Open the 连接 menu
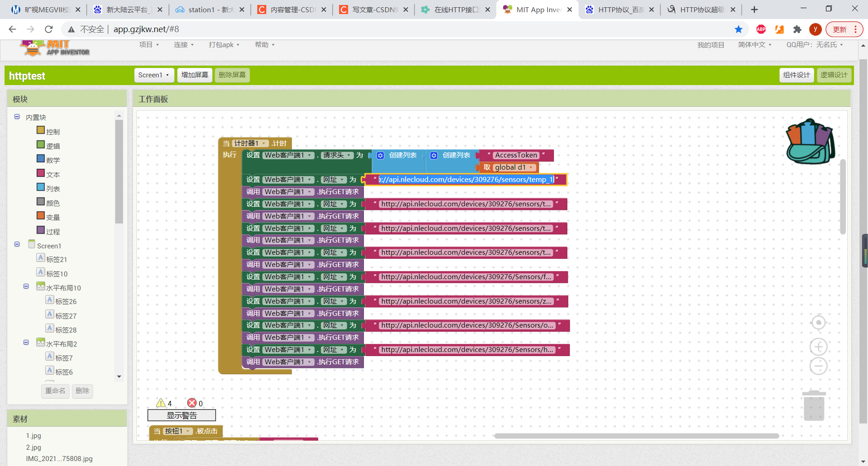 184,45
